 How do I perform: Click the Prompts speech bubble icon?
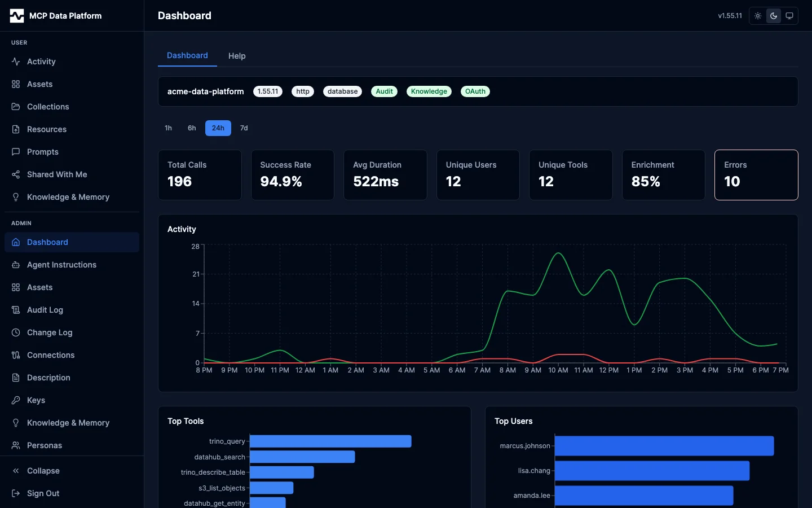pos(15,152)
